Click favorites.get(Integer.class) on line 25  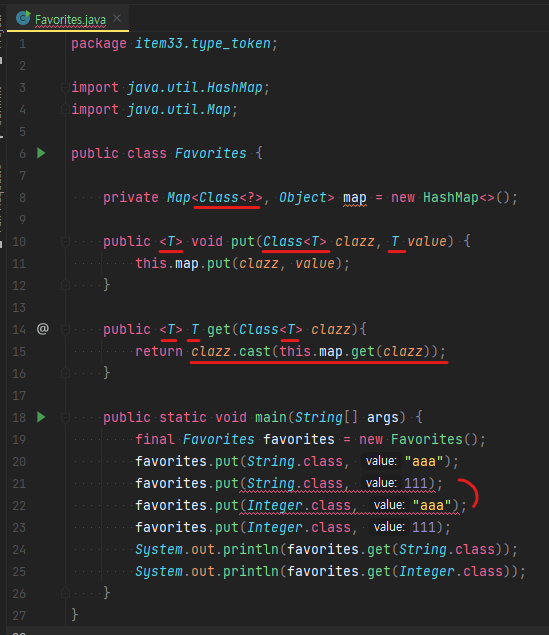399,571
